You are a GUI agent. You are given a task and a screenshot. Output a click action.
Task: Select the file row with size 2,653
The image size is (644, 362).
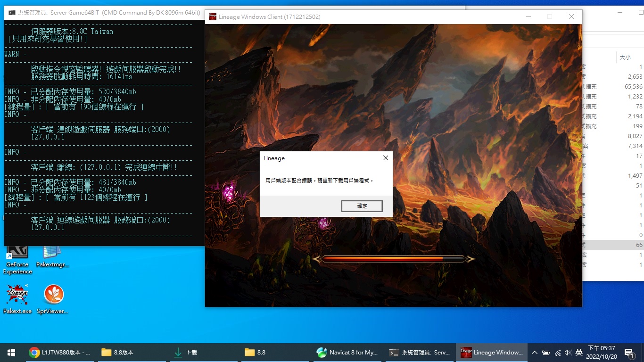point(613,77)
